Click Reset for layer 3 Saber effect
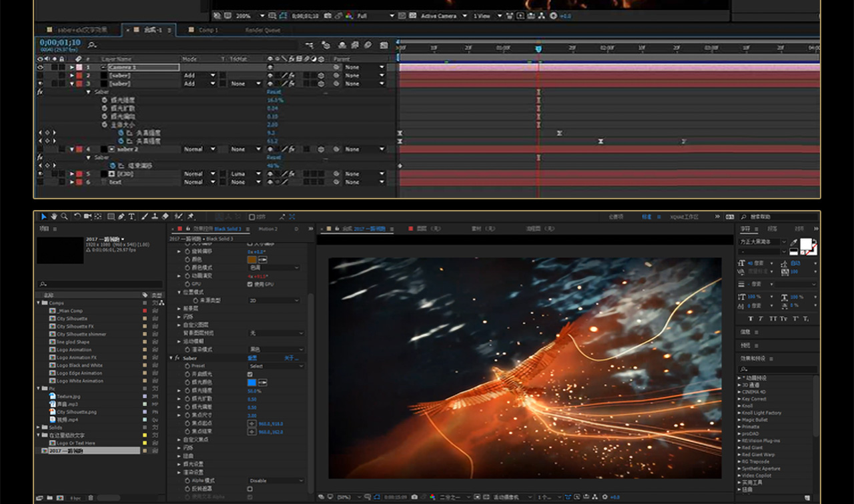 tap(274, 92)
